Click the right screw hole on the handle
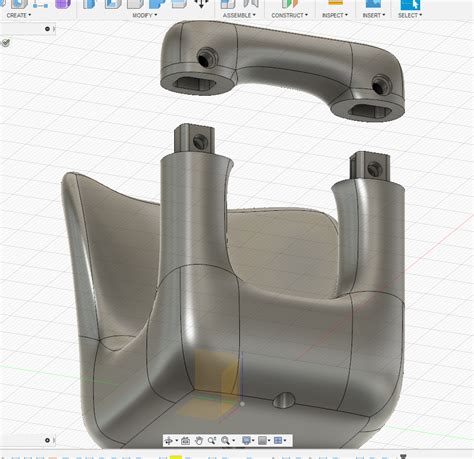This screenshot has width=474, height=459. (381, 85)
